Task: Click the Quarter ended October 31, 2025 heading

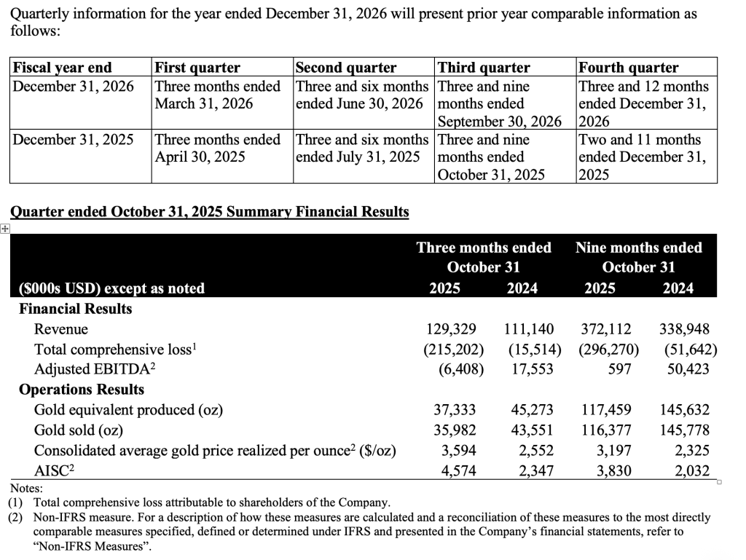Action: point(209,212)
